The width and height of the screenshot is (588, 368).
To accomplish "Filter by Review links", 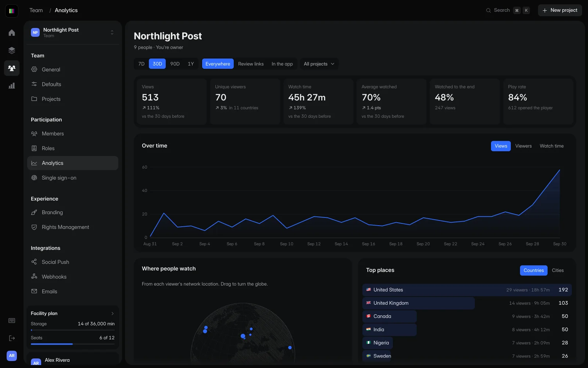I will point(251,64).
